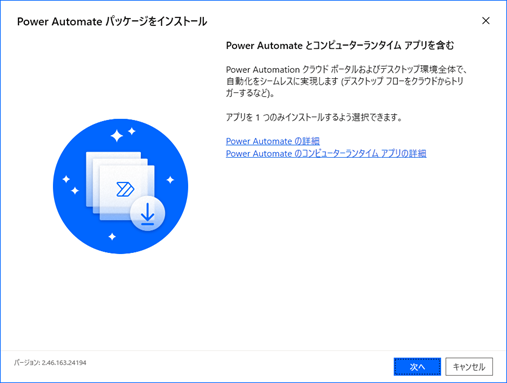Viewport: 507px width, 383px height.
Task: Click the upper sparkle star on the circle's left
Action: (66, 179)
